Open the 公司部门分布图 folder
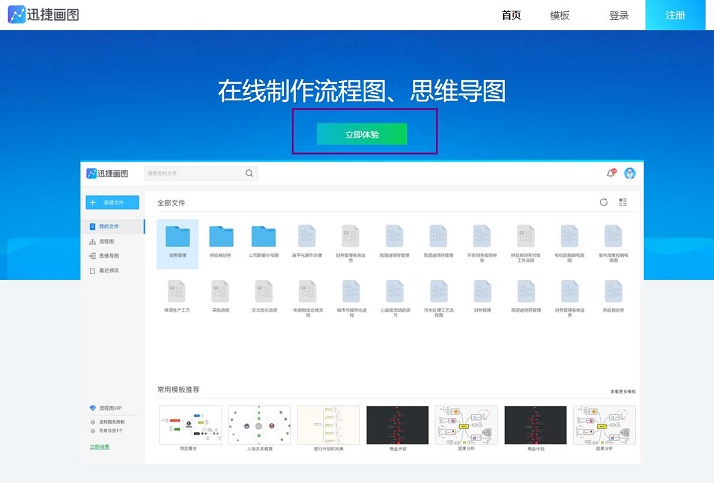714x483 pixels. [264, 241]
